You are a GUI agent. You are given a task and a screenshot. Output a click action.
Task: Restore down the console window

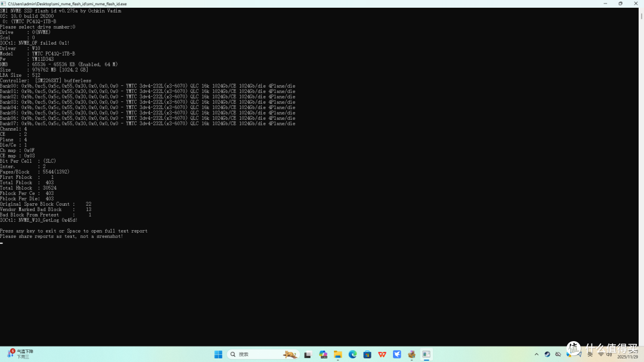pyautogui.click(x=621, y=4)
